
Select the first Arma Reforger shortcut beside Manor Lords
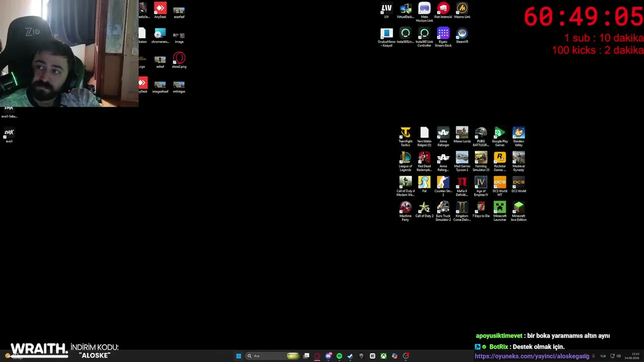tap(443, 136)
